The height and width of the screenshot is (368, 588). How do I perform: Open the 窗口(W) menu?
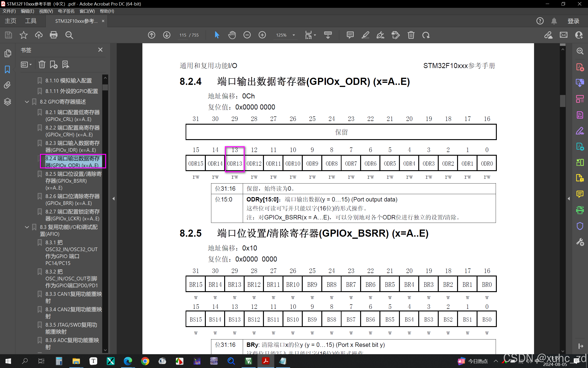(87, 11)
